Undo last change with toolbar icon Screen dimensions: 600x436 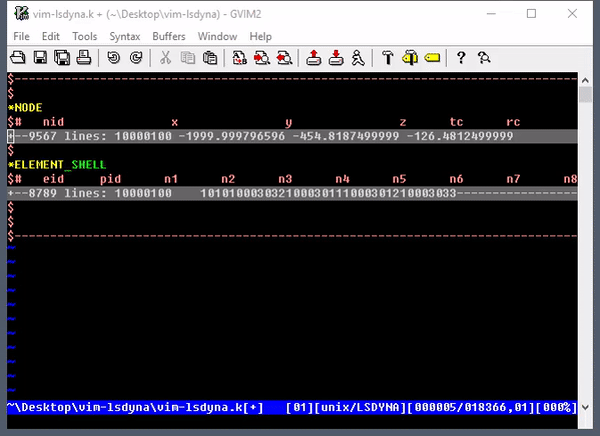(x=114, y=58)
